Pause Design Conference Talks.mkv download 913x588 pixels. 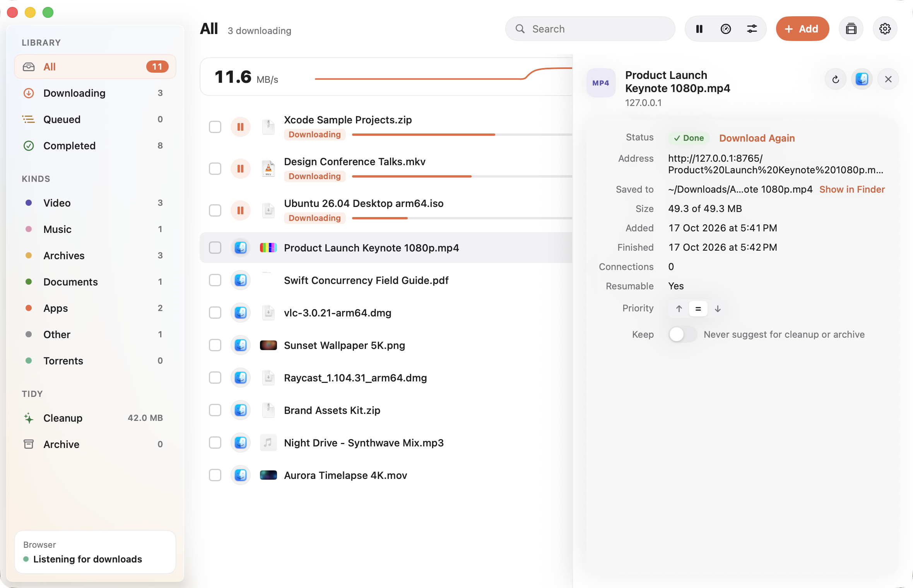(x=240, y=169)
